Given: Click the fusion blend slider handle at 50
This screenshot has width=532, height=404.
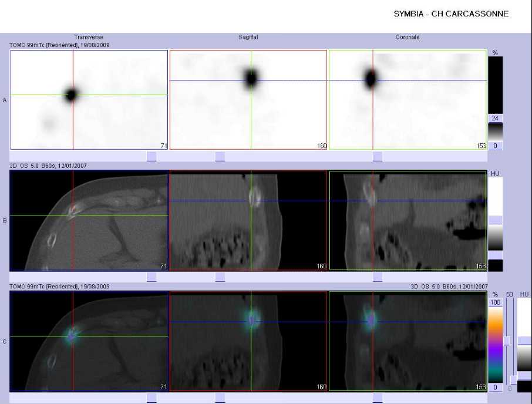Looking at the screenshot, I should pyautogui.click(x=507, y=341).
